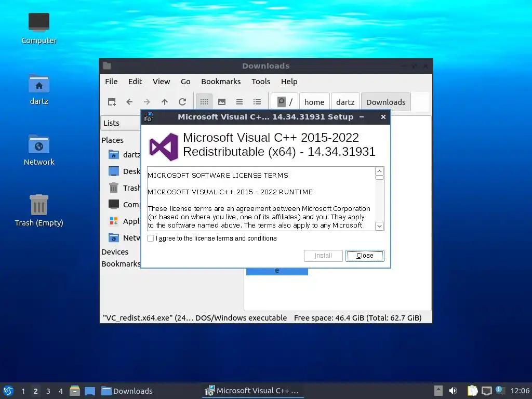Click the free space status bar text

357,318
